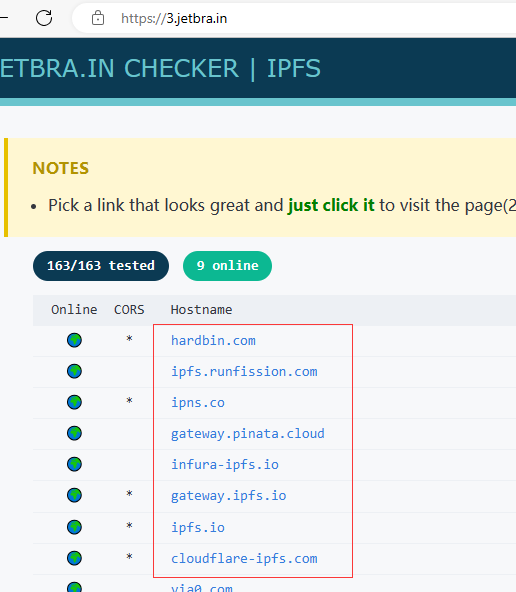Click the green 'just click it' text
516x592 pixels.
coord(331,205)
